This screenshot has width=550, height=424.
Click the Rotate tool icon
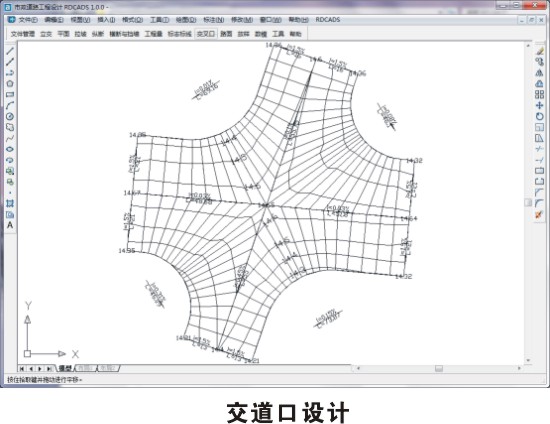[539, 116]
